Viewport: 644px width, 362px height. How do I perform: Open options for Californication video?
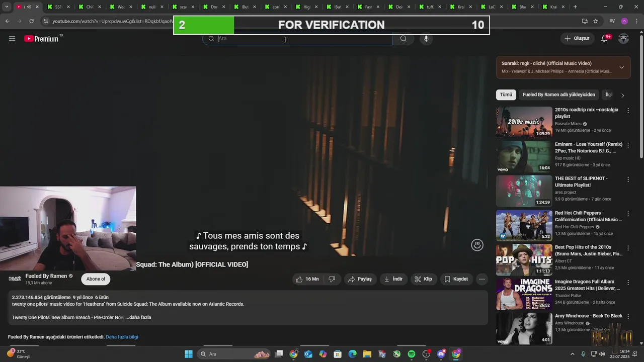coord(628,214)
